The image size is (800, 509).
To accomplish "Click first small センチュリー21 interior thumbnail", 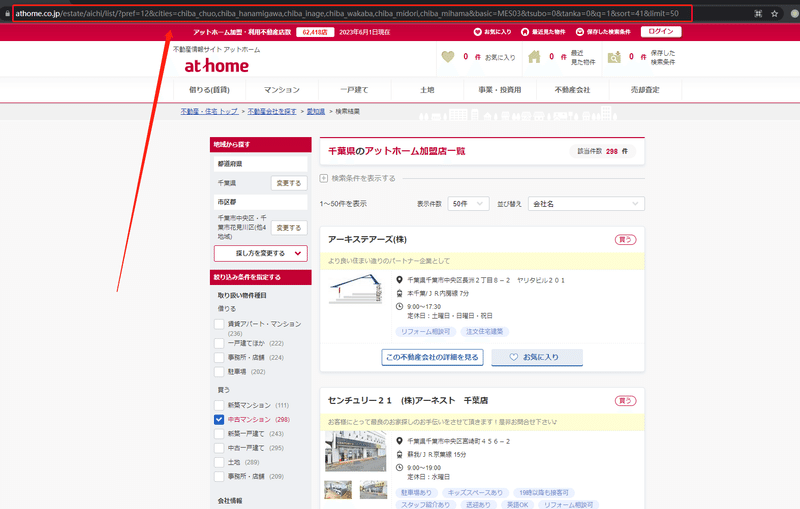I will tap(338, 490).
